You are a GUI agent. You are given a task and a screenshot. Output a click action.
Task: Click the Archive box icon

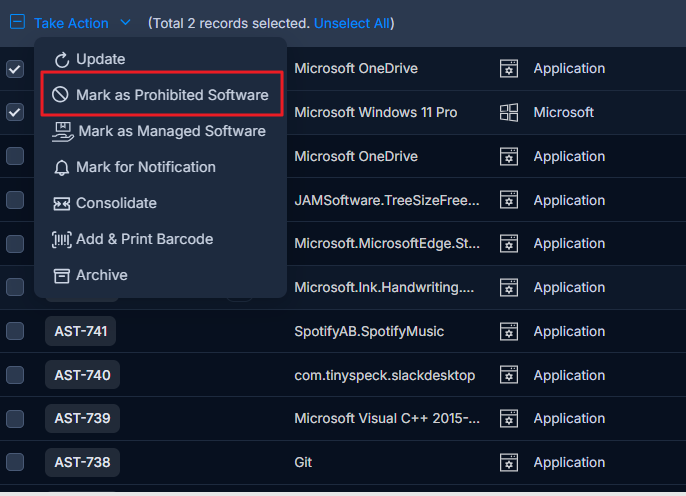(62, 276)
